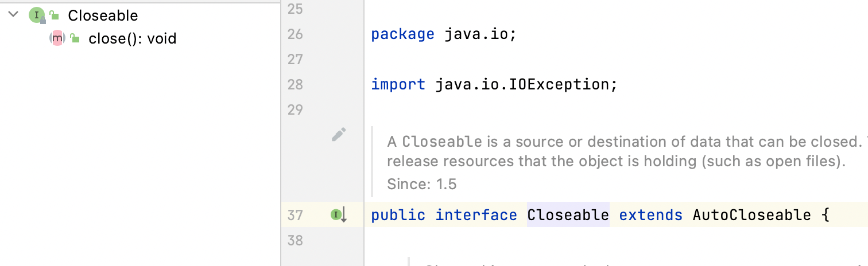Viewport: 868px width, 266px height.
Task: Click the extends keyword on line 37
Action: point(650,216)
